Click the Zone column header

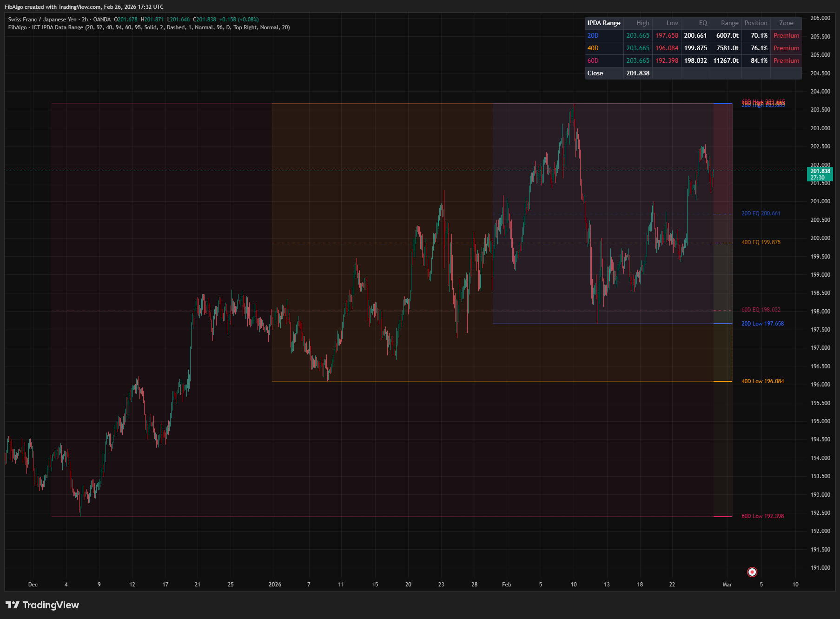point(786,23)
